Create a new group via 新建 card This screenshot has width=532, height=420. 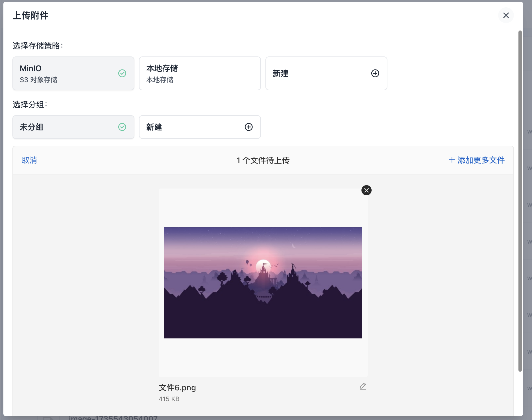(x=200, y=127)
